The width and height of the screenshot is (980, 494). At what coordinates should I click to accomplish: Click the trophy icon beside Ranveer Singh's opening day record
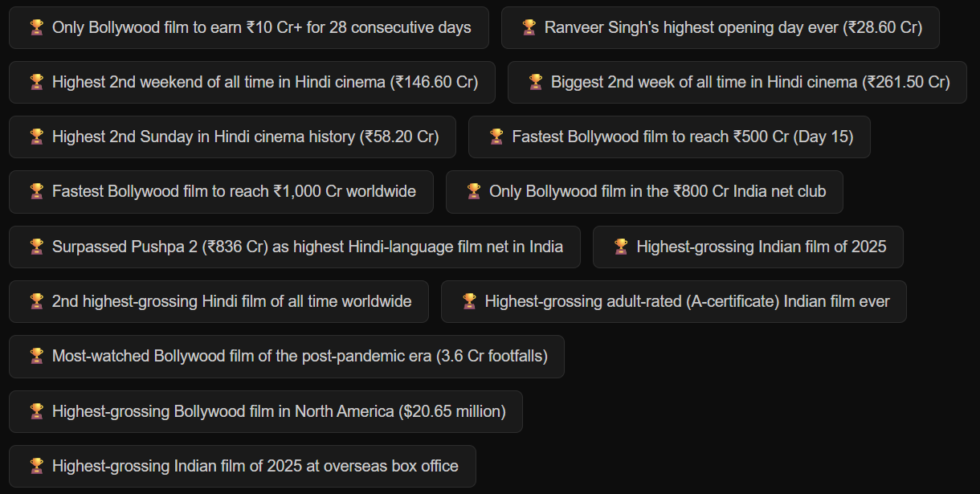coord(529,27)
